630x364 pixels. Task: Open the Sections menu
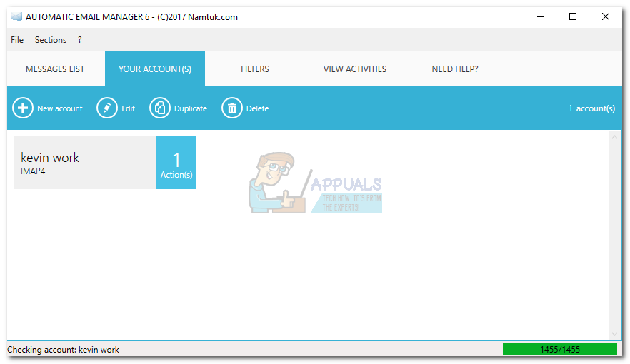coord(51,40)
